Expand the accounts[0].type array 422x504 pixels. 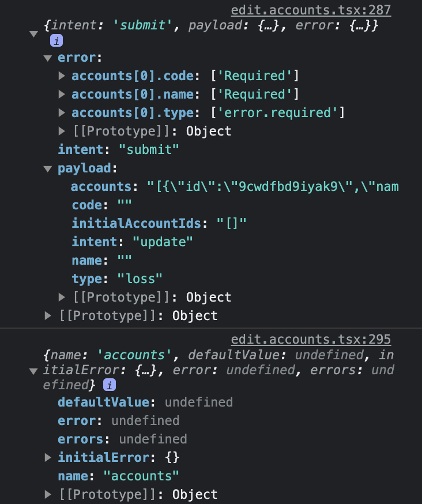(62, 112)
